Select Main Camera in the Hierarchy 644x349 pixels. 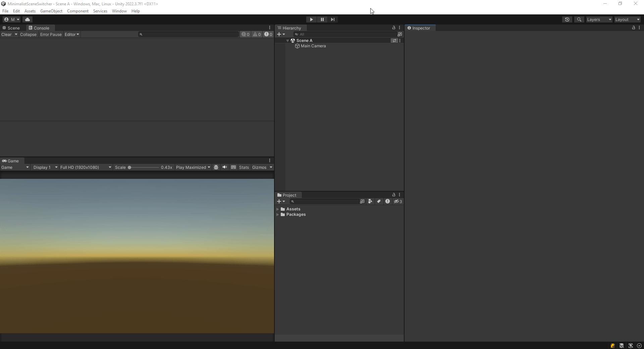point(313,46)
